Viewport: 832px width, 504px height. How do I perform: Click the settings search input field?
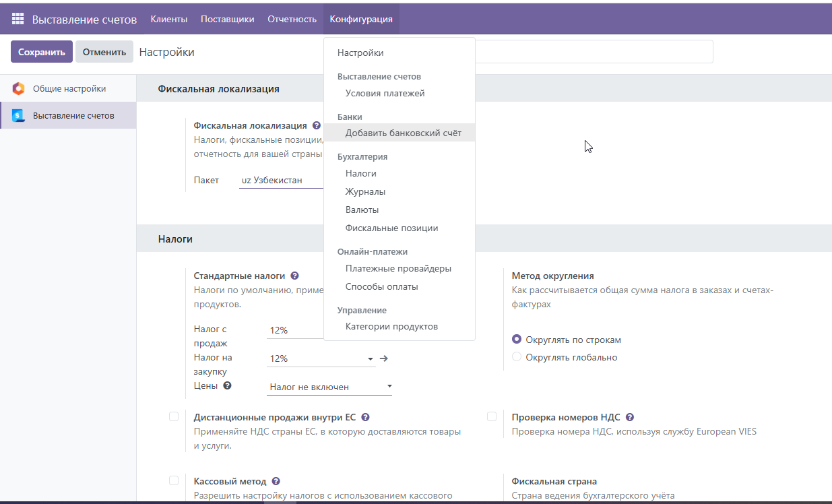(594, 52)
